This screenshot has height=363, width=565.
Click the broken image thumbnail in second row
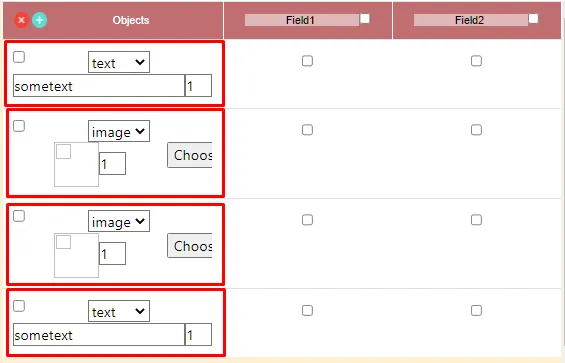tap(76, 164)
